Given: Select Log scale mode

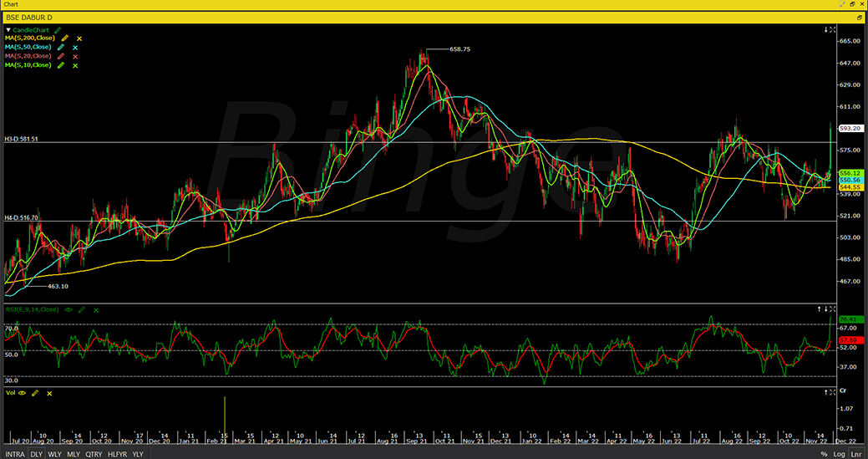Looking at the screenshot, I should tap(840, 454).
